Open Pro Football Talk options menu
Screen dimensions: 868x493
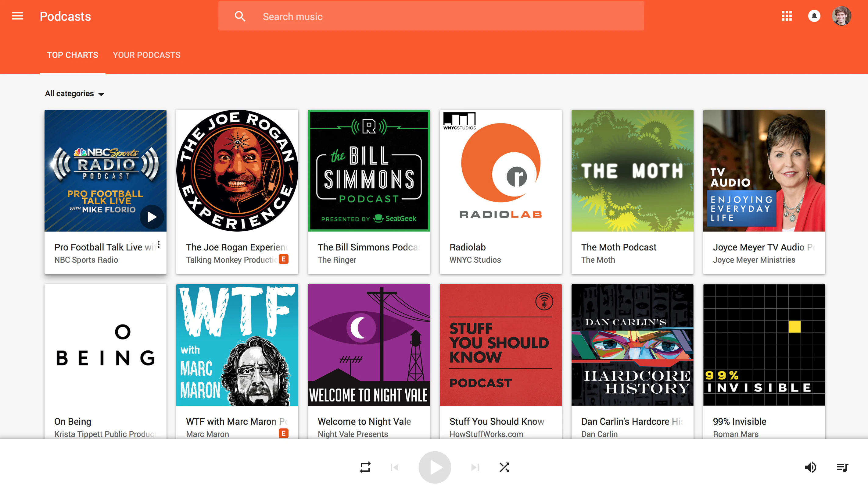[x=159, y=245]
